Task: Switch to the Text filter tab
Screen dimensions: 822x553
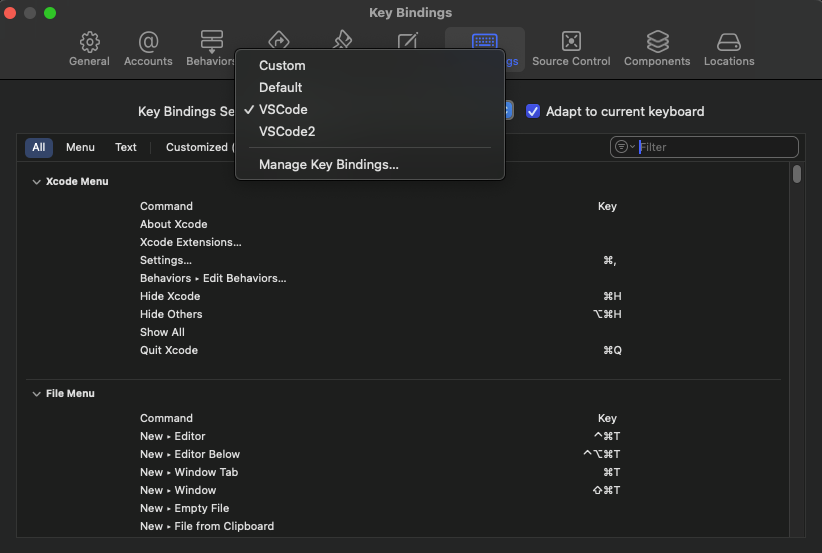Action: [x=126, y=147]
